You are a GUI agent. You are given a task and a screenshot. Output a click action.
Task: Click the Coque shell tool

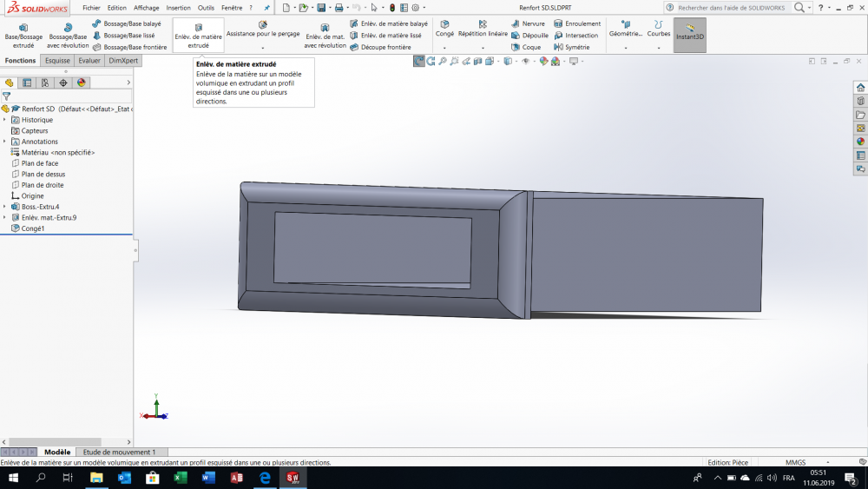click(530, 47)
